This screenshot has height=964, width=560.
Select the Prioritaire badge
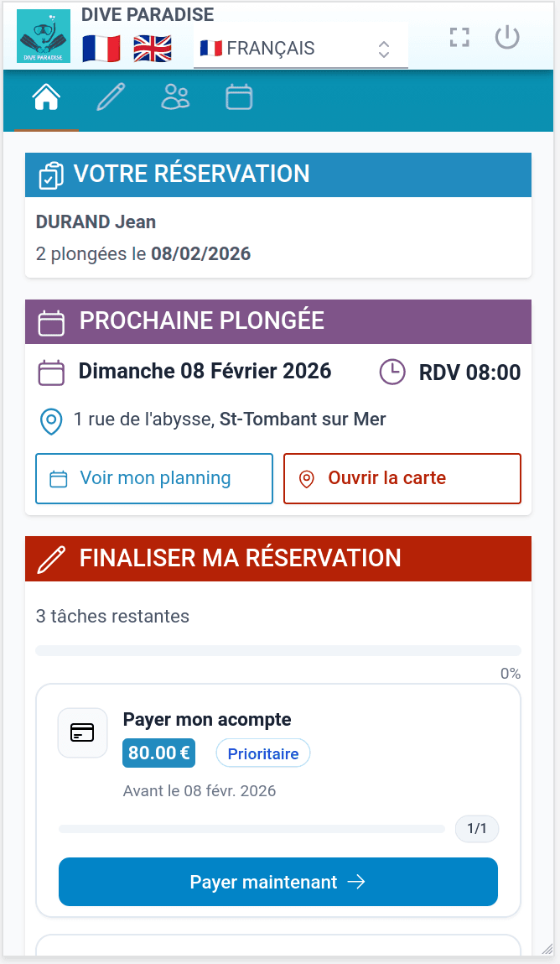[x=262, y=753]
